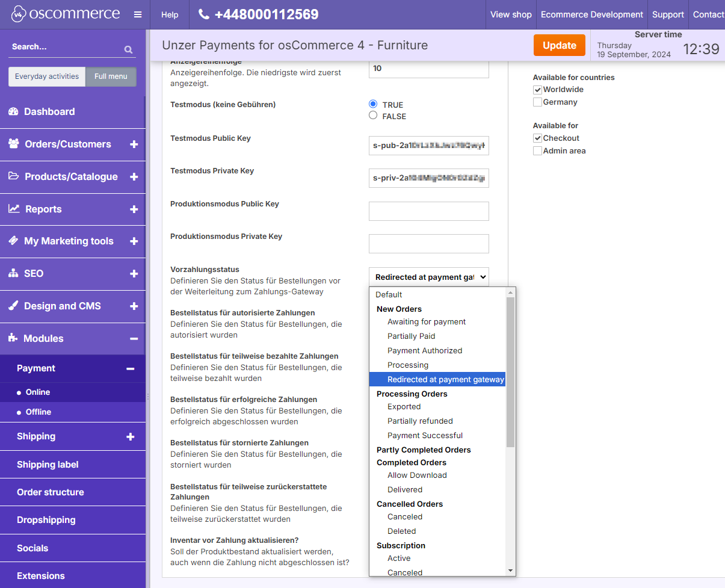725x588 pixels.
Task: Select TRUE for Testmodus
Action: tap(373, 104)
